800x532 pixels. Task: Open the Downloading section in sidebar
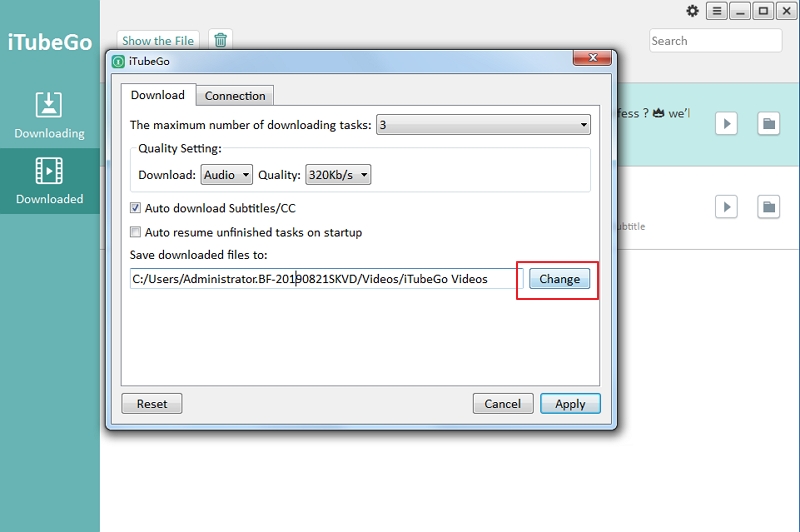click(x=49, y=115)
